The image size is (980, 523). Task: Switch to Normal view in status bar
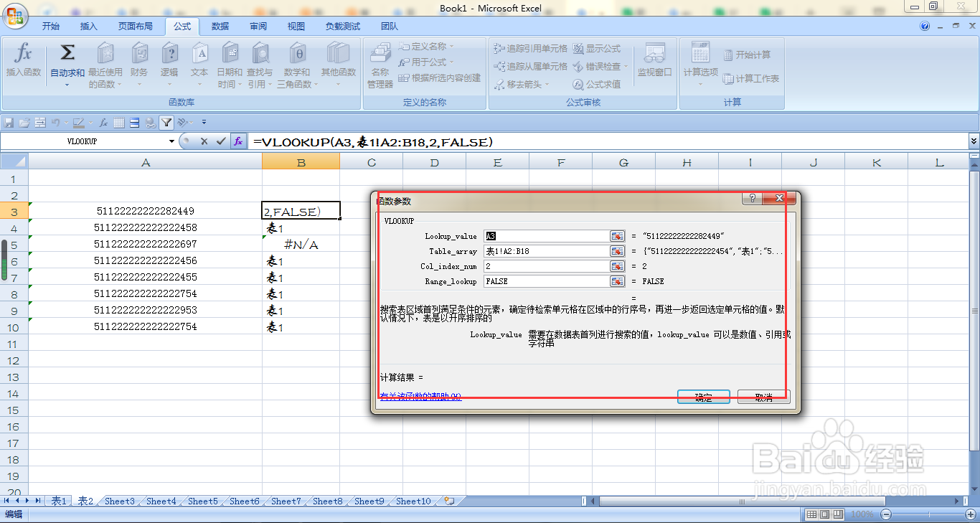tap(811, 514)
